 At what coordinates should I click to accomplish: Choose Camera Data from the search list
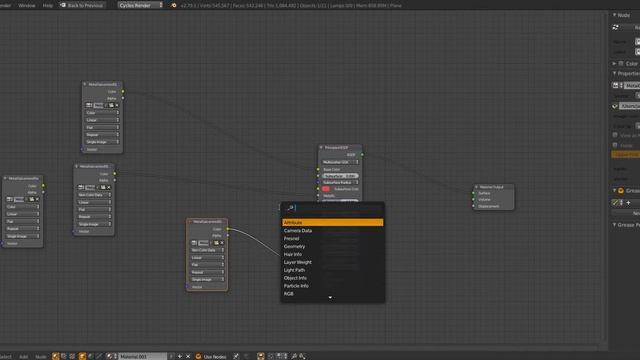298,231
